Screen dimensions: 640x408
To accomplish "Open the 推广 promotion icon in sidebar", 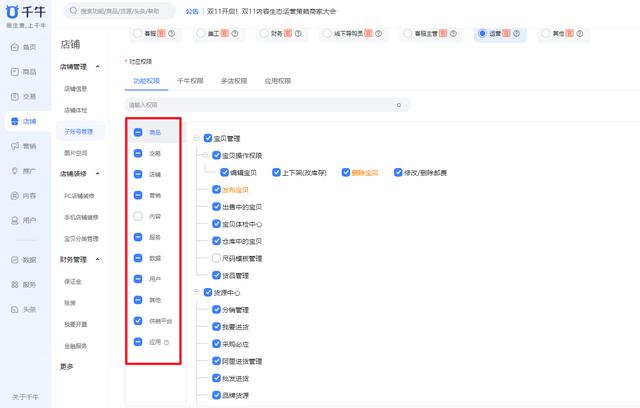I will click(15, 171).
